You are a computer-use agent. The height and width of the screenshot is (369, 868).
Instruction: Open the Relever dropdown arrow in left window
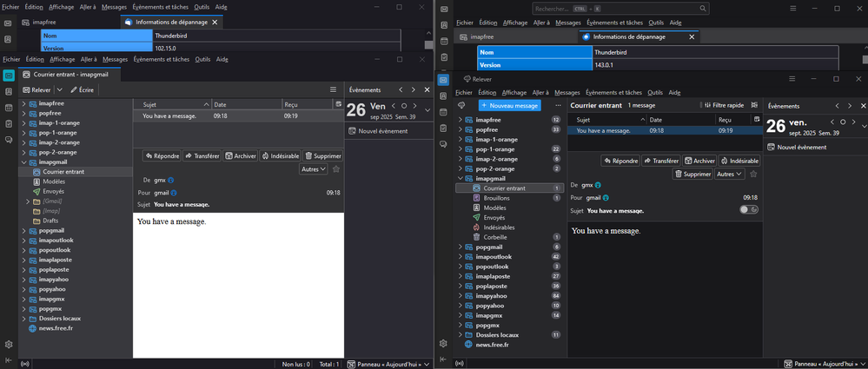[x=59, y=89]
